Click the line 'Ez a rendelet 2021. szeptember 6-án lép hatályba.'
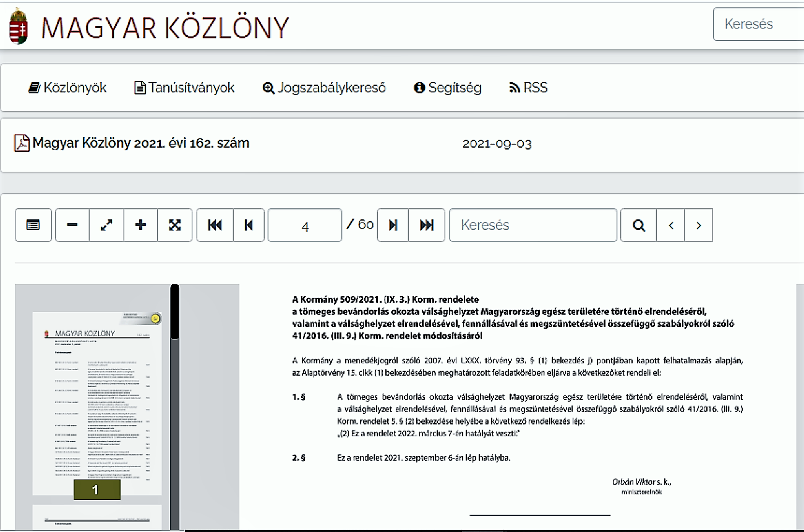 click(424, 458)
